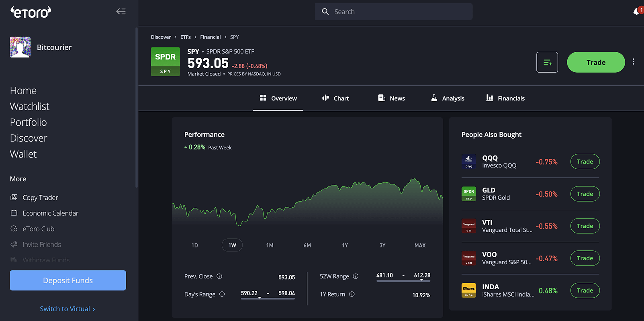Click Trade button for GLD
This screenshot has height=321, width=644.
[x=585, y=194]
